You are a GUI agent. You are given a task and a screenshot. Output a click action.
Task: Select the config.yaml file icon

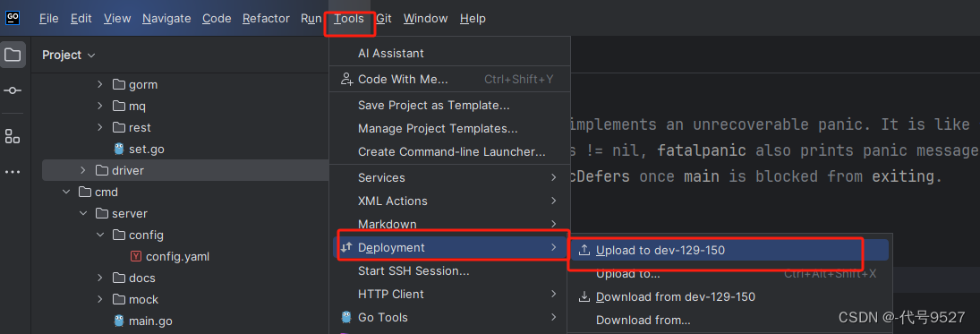coord(136,256)
